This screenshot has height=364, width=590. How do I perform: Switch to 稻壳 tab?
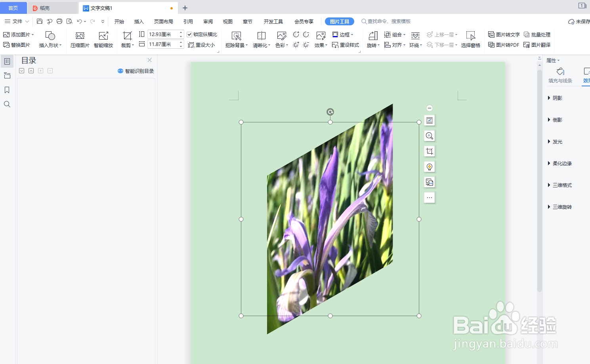click(x=53, y=8)
